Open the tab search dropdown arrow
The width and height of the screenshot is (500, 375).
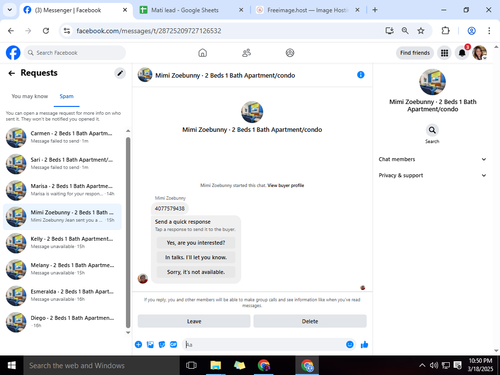tap(10, 10)
